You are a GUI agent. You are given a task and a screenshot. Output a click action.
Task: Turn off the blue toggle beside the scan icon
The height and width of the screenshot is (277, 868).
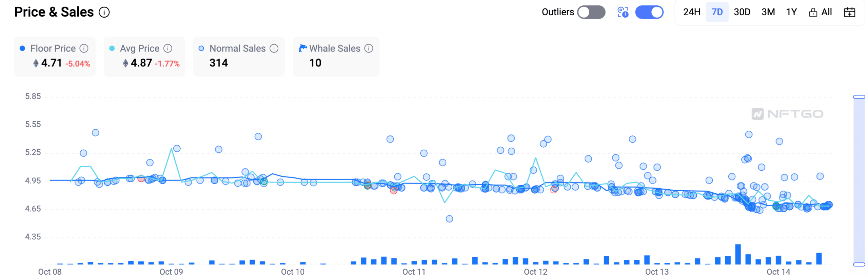(649, 12)
